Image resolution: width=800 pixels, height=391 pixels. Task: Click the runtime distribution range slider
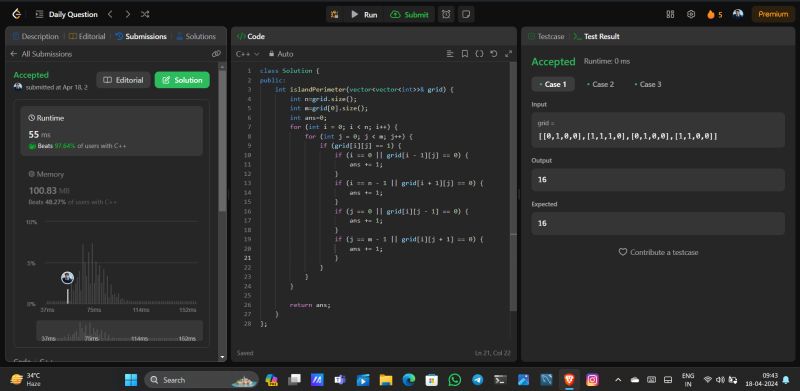point(119,331)
